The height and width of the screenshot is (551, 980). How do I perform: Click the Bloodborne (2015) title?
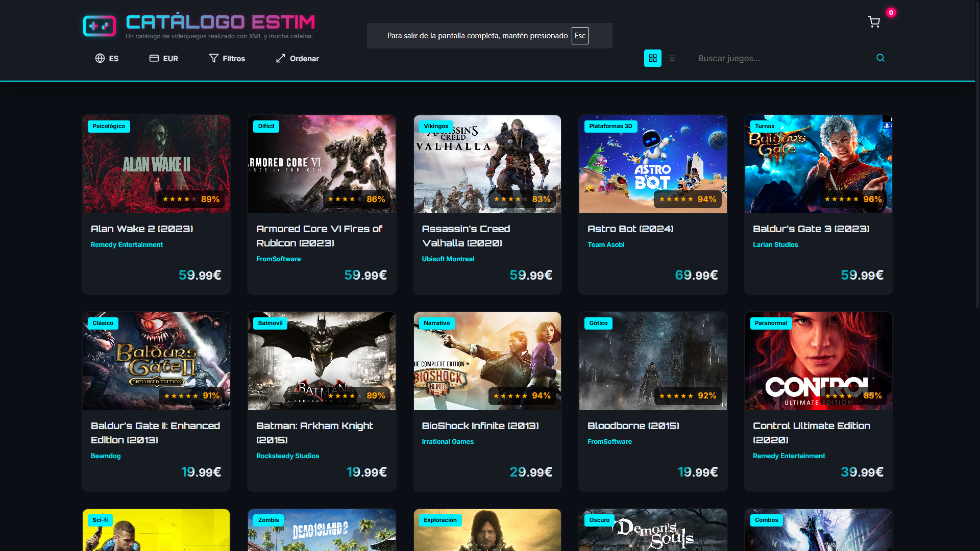[x=633, y=426]
